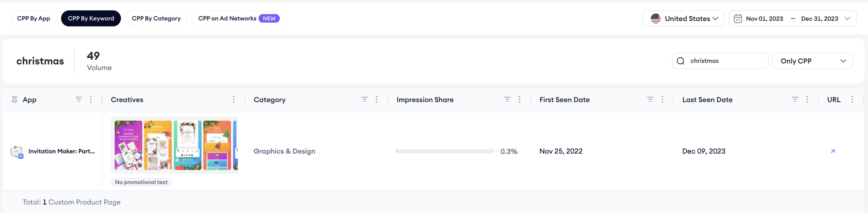Click the Category column filter icon

click(364, 99)
